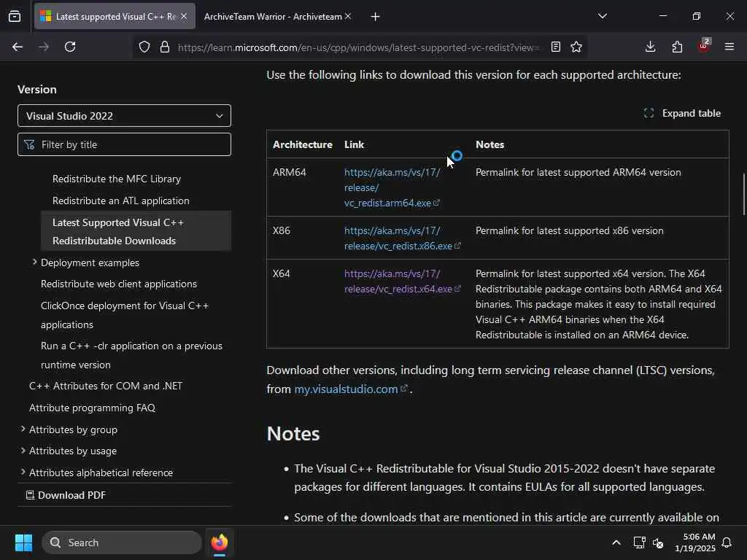Click the Notes section heading
747x560 pixels.
(293, 434)
